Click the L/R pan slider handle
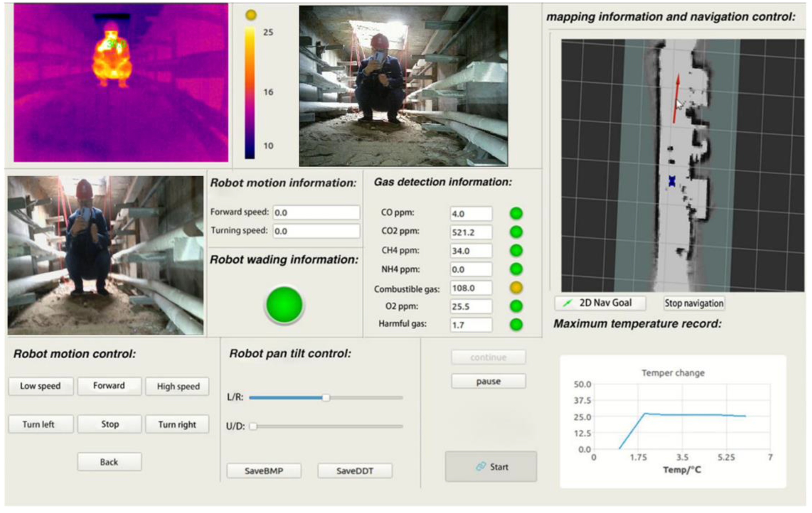Screen dimensions: 812x513 [x=326, y=398]
